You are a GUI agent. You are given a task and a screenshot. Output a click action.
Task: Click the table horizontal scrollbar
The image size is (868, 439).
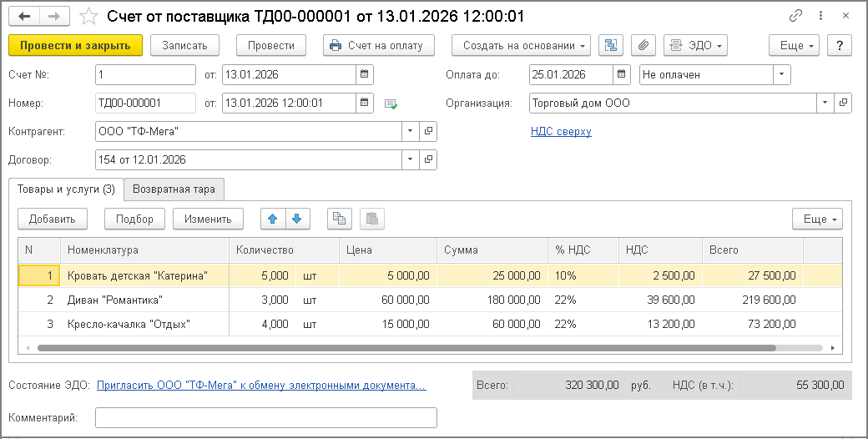[406, 348]
